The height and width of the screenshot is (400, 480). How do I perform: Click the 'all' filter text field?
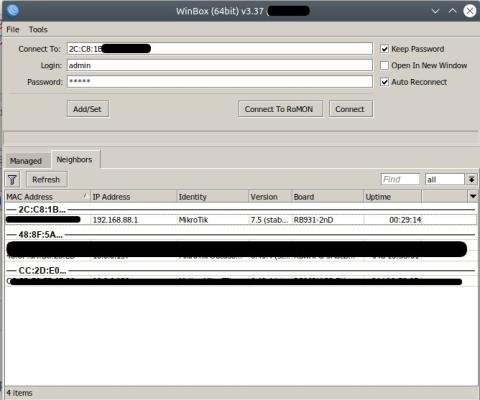[x=445, y=180]
